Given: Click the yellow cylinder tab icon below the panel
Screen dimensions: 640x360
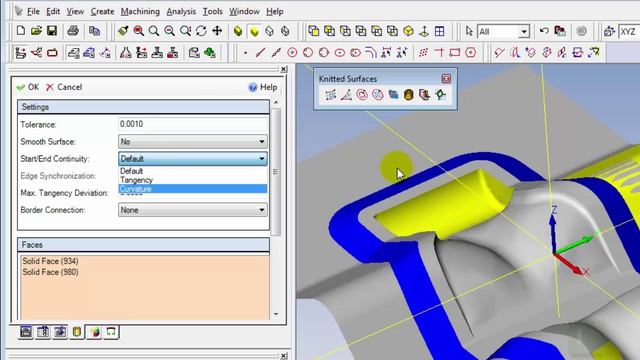Looking at the screenshot, I should tap(77, 332).
